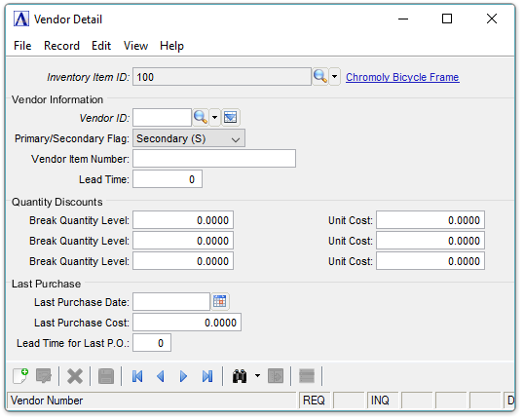Go to the previous record

pos(161,376)
